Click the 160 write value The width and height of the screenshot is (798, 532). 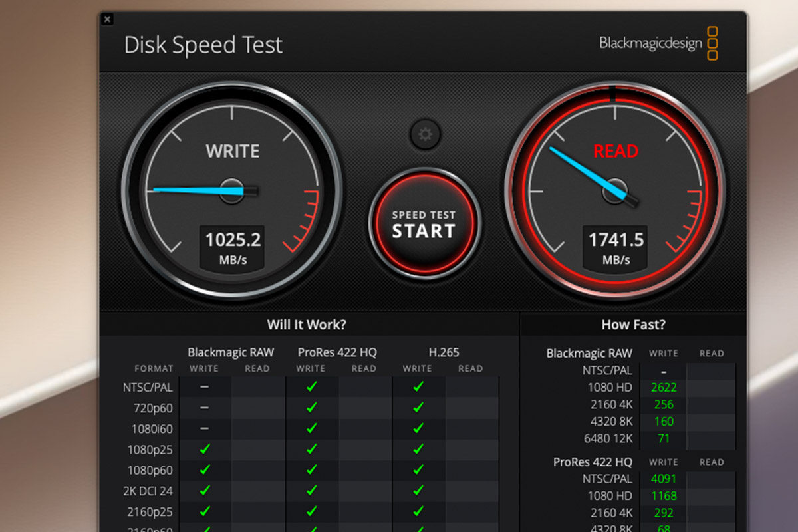click(x=664, y=421)
